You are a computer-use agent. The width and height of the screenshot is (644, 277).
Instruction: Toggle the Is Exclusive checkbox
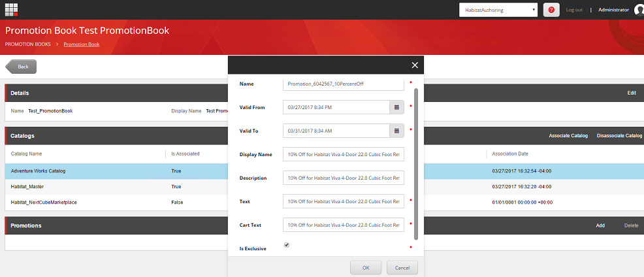(x=286, y=245)
